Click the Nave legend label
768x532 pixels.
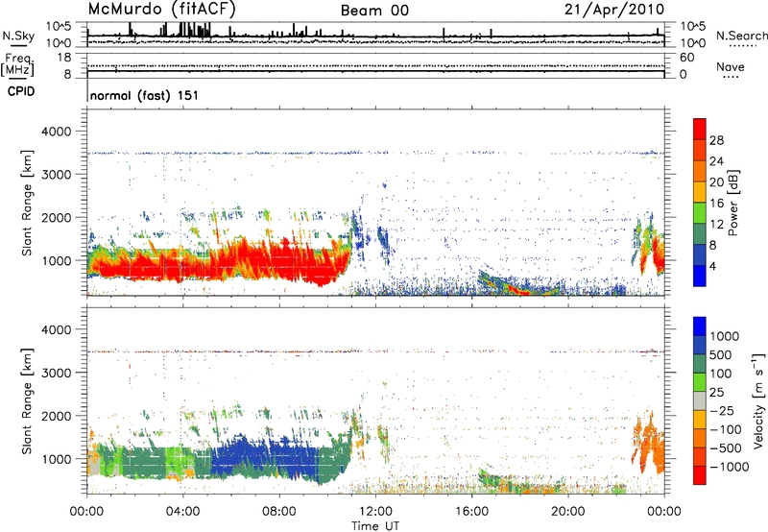pos(731,66)
